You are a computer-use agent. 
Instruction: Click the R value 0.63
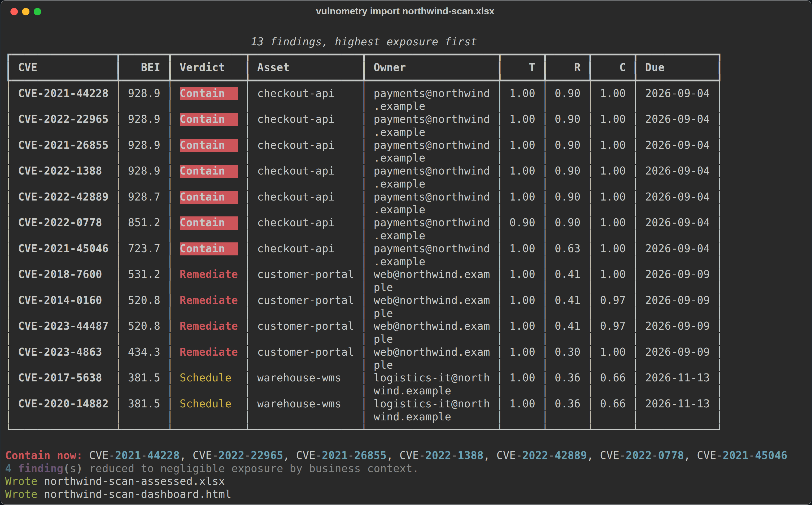pos(567,249)
